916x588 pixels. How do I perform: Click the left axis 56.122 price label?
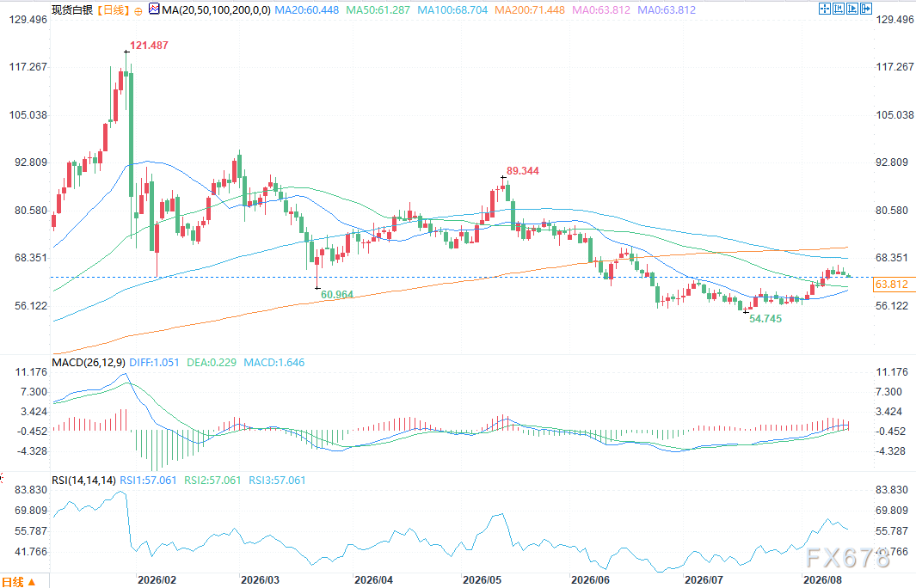click(x=31, y=306)
